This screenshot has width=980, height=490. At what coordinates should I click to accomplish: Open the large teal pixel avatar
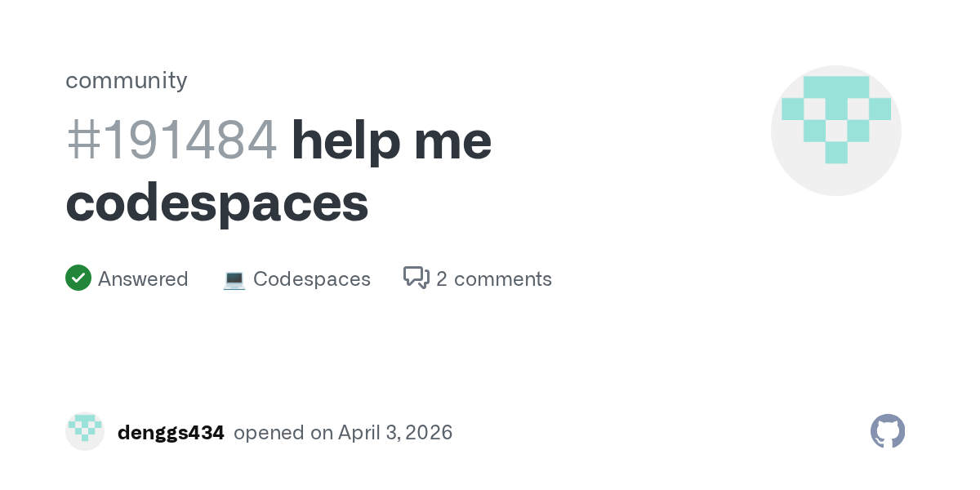click(836, 131)
